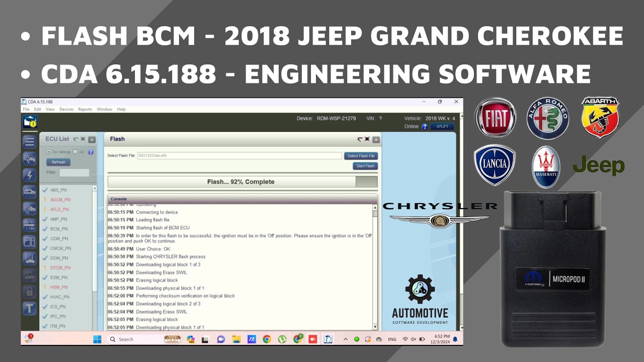Screen dimensions: 644x362
Task: Undock the ECU List panel arrow icon
Action: click(x=76, y=139)
